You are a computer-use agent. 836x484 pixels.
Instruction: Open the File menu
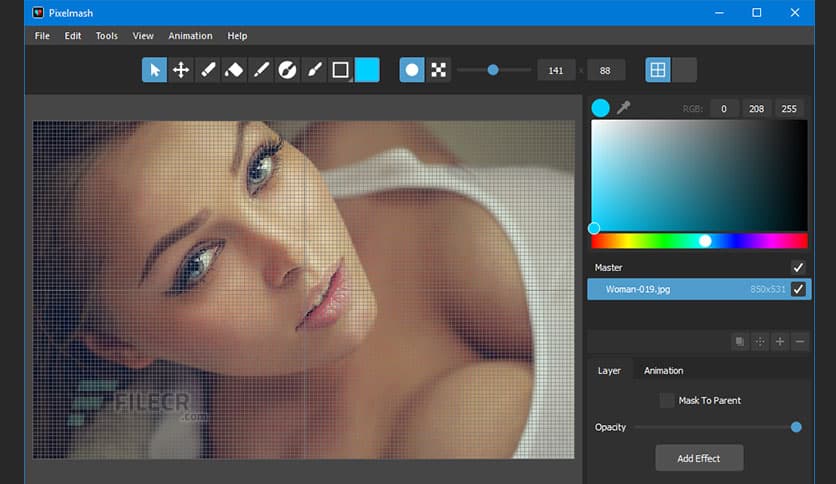coord(42,36)
